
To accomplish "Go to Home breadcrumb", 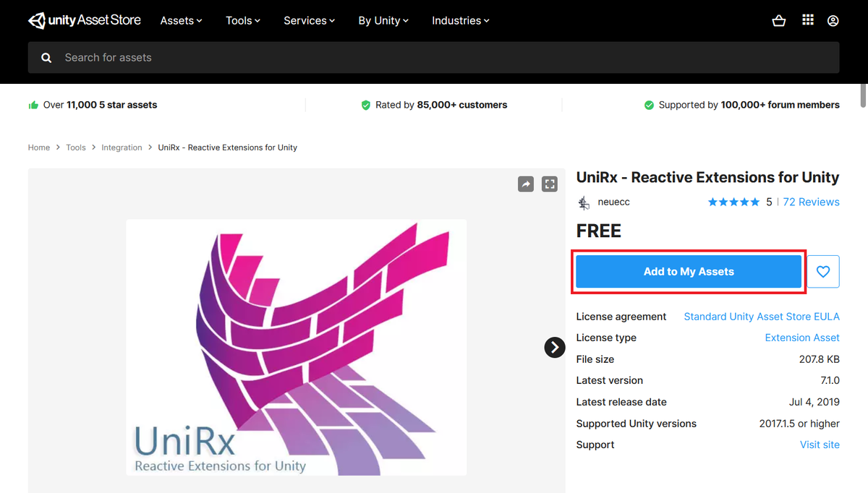I will [39, 147].
